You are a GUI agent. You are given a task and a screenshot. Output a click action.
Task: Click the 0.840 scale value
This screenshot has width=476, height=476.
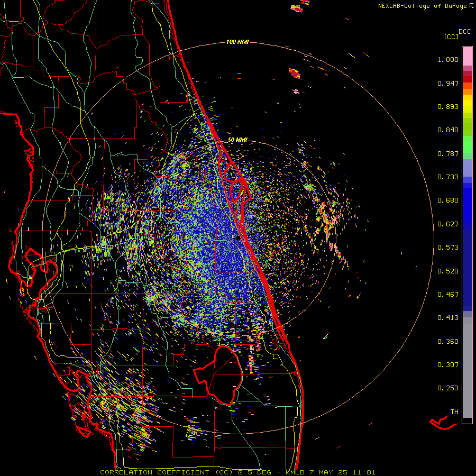448,130
